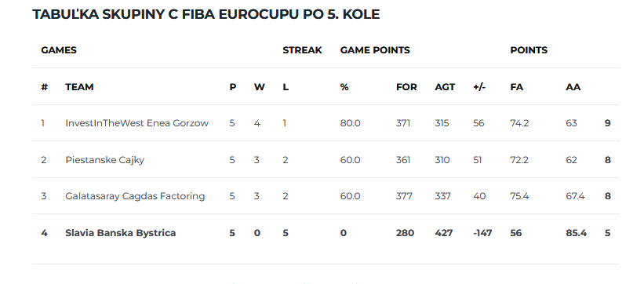The height and width of the screenshot is (284, 644).
Task: Click the AA column header
Action: tap(573, 87)
